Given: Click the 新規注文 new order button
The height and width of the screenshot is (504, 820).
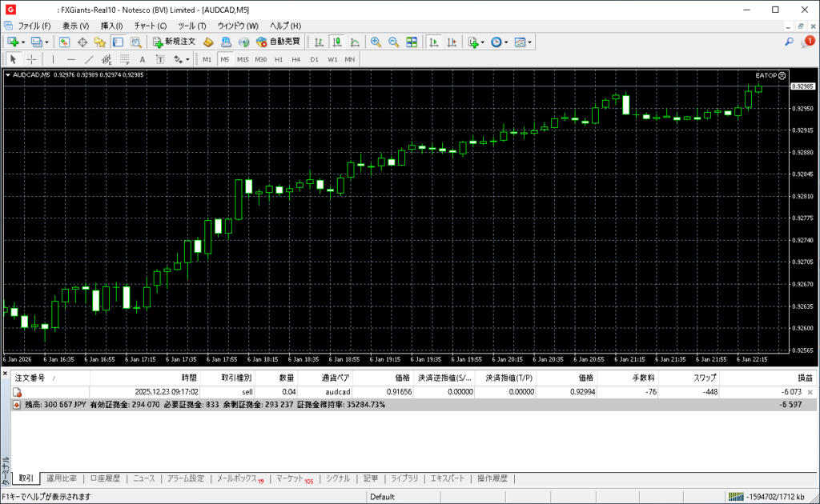Looking at the screenshot, I should coord(174,42).
